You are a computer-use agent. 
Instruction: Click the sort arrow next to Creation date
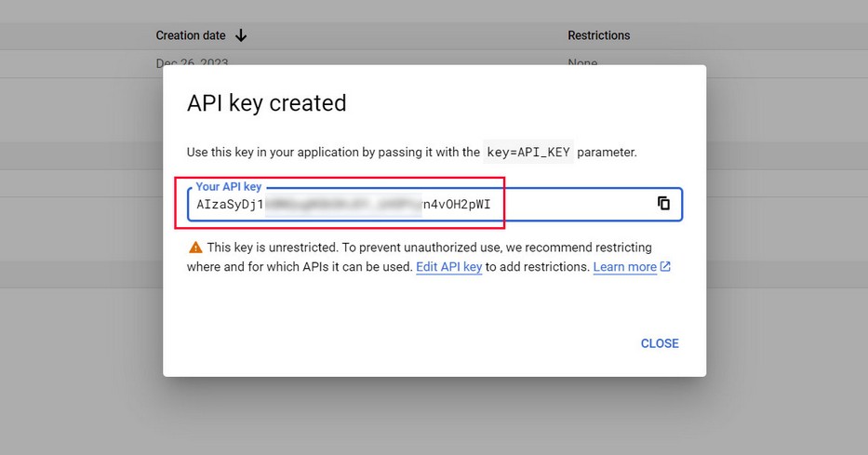[241, 35]
